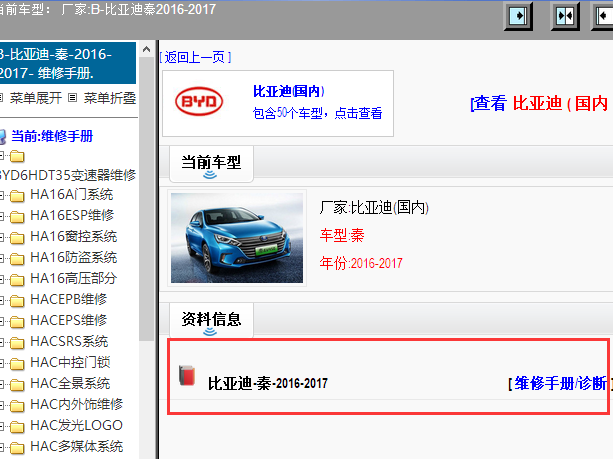Click the highlighted 比亚迪-秦-2016-2017 维修手册 sidebar header
This screenshot has width=613, height=459.
tap(68, 63)
